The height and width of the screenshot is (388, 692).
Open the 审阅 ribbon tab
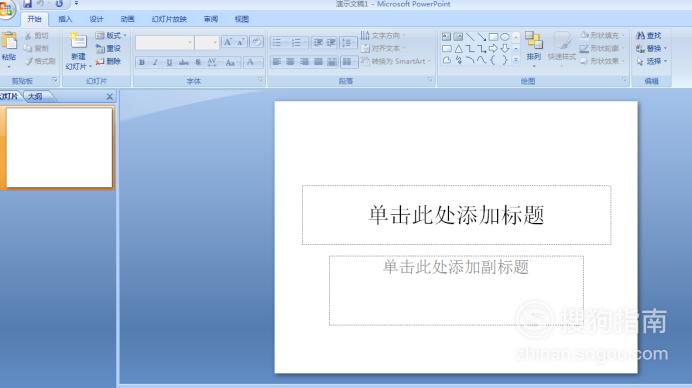(x=211, y=19)
